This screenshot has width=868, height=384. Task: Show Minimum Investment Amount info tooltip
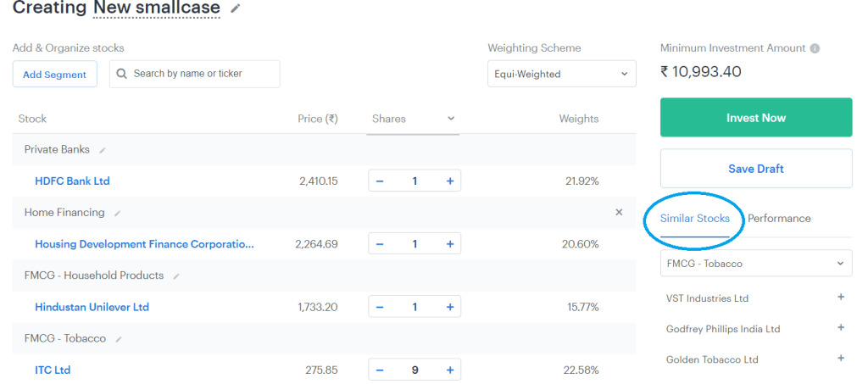[815, 48]
